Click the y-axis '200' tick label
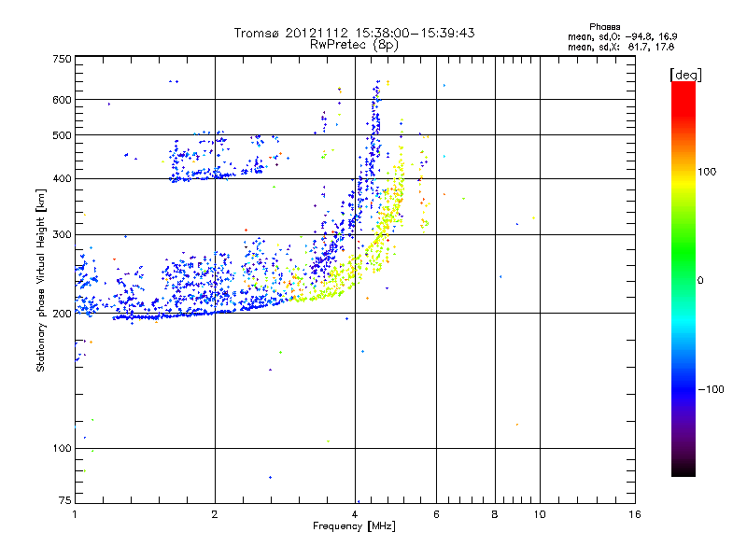The image size is (747, 560). coord(63,314)
